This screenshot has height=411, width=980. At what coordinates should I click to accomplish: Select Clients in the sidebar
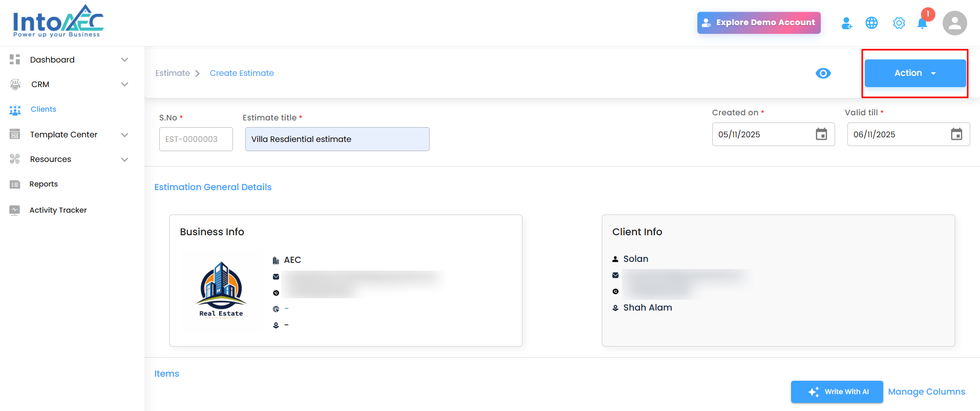coord(44,109)
